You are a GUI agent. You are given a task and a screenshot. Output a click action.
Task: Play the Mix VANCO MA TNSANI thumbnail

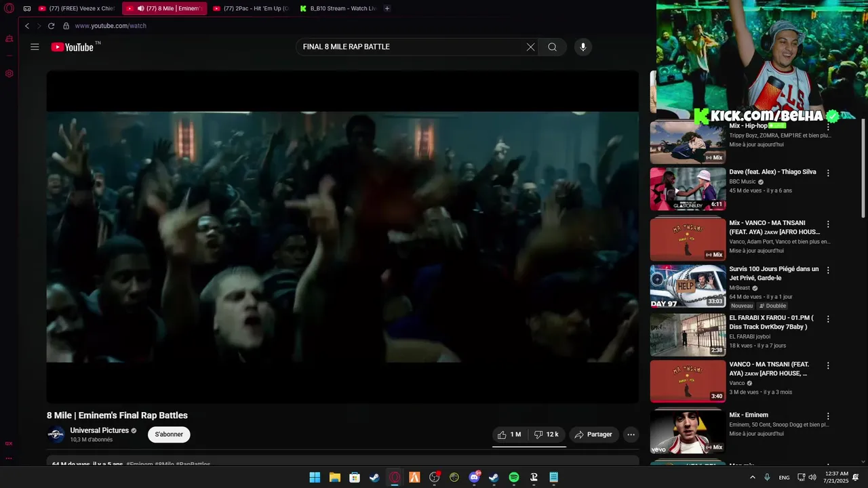click(688, 239)
